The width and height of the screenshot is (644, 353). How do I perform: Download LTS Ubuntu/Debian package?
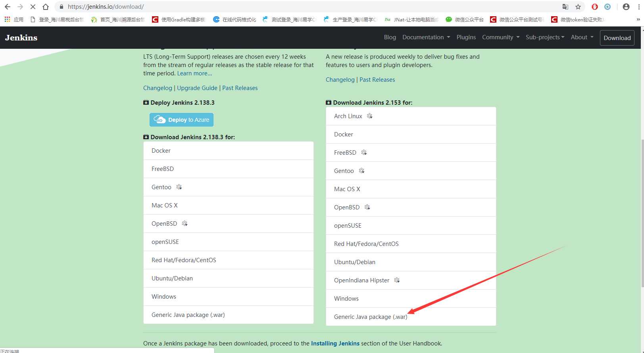click(229, 278)
